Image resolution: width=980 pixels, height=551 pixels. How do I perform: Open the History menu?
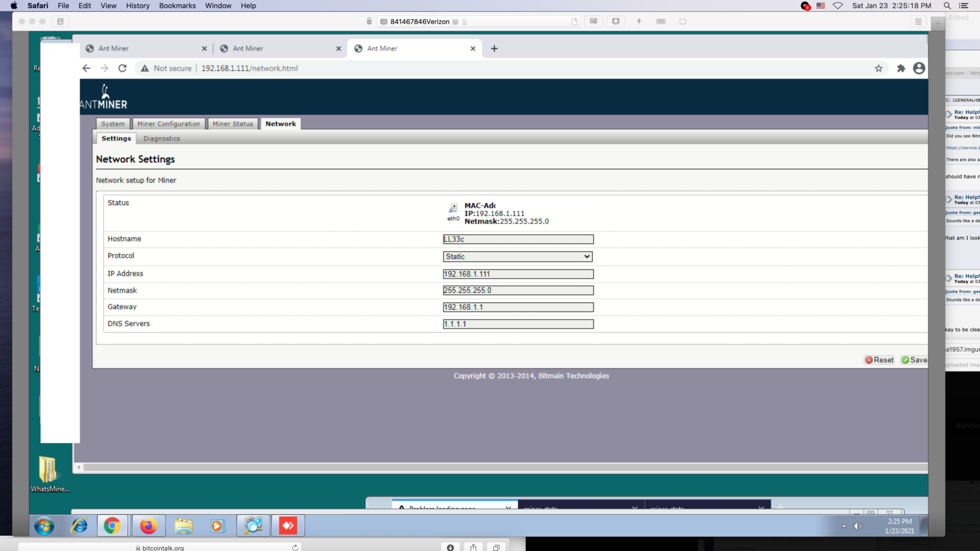[x=138, y=6]
